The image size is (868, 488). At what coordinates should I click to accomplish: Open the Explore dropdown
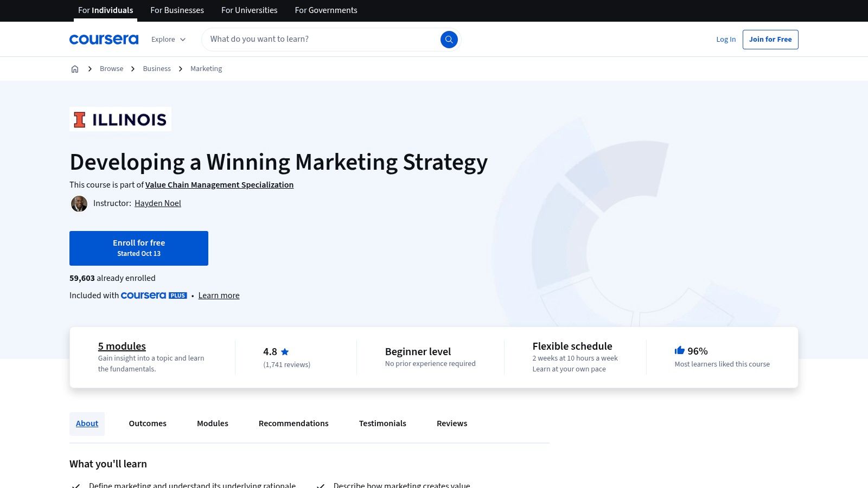[x=168, y=39]
